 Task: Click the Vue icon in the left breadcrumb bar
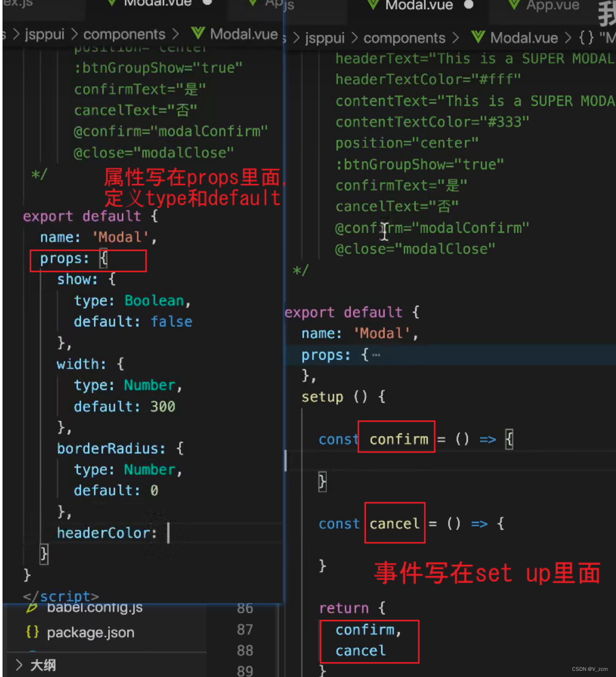tap(199, 34)
